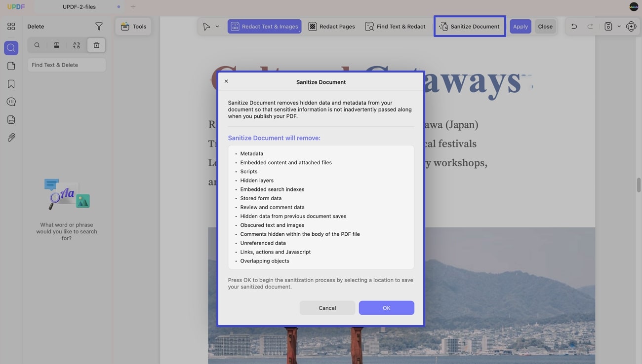Image resolution: width=642 pixels, height=364 pixels.
Task: Click the save file icon in the toolbar
Action: [608, 27]
